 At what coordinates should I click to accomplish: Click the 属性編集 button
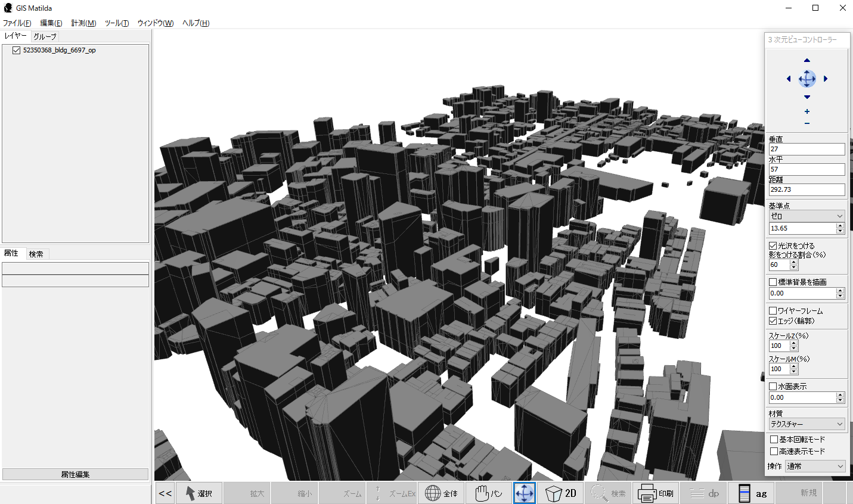coord(75,474)
